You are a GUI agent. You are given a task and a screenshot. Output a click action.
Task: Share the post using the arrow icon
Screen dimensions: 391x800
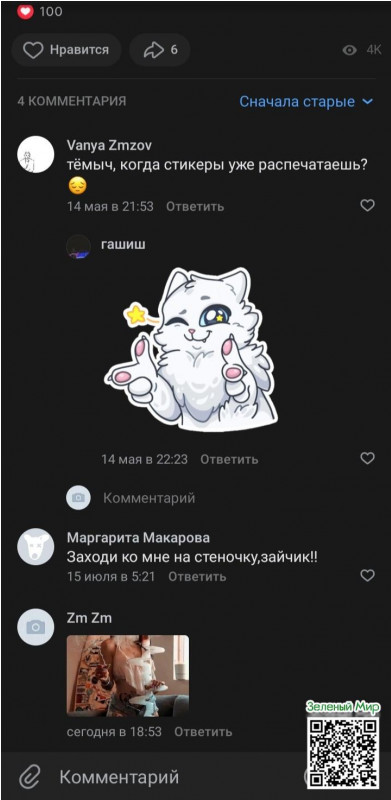click(154, 50)
